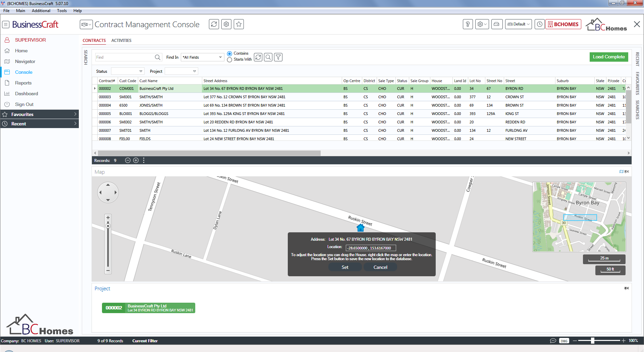The image size is (644, 352).
Task: Open the Additional menu
Action: click(41, 10)
